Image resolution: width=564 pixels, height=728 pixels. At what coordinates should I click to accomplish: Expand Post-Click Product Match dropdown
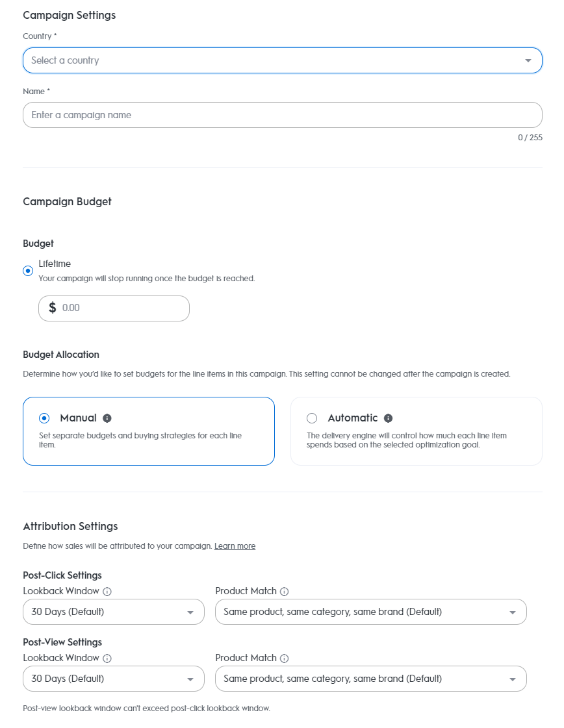tap(370, 612)
